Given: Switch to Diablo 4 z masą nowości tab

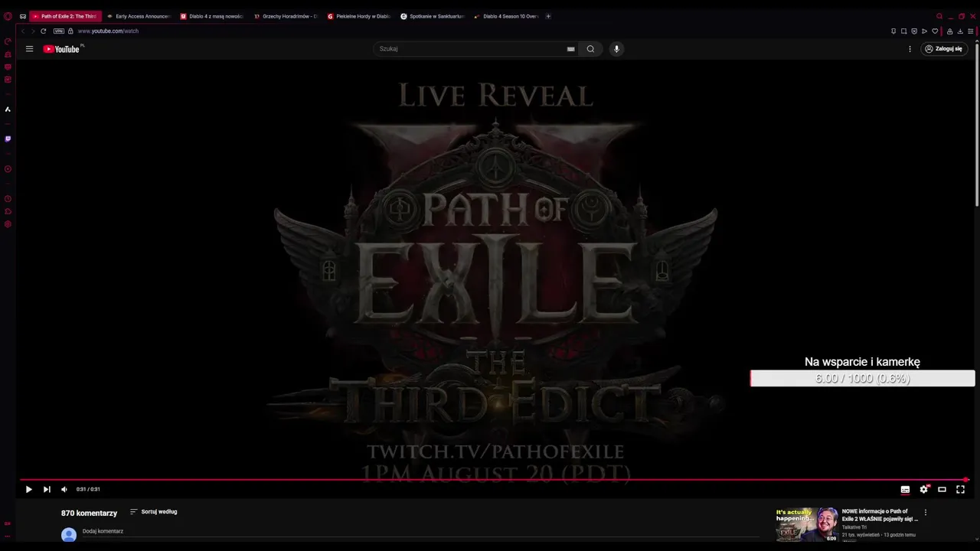Looking at the screenshot, I should click(x=211, y=16).
